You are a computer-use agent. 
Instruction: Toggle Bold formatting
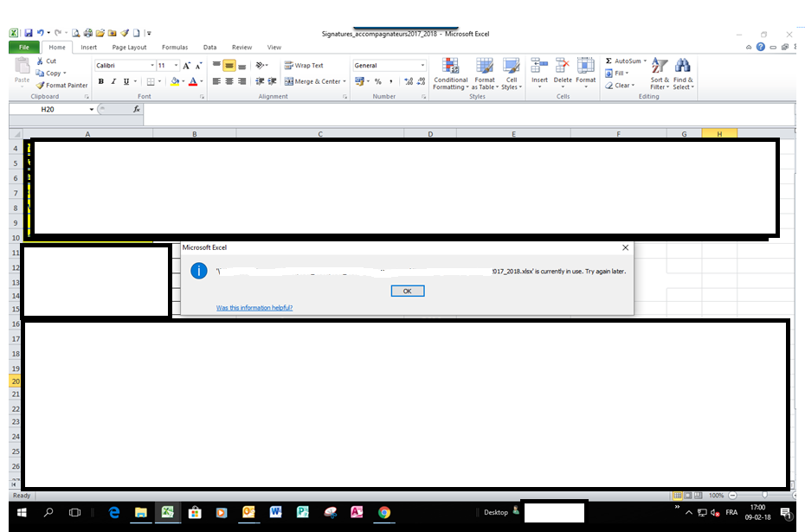coord(101,81)
